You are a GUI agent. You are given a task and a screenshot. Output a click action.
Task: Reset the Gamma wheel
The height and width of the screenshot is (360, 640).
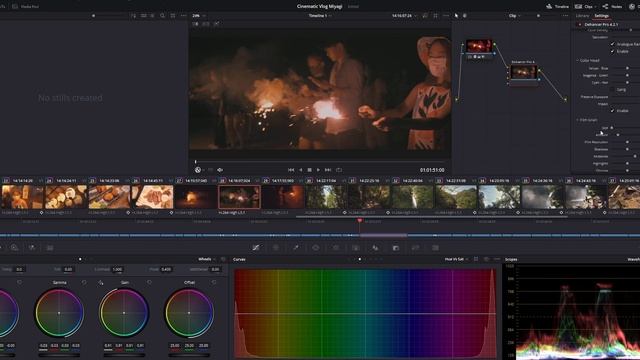(x=84, y=282)
